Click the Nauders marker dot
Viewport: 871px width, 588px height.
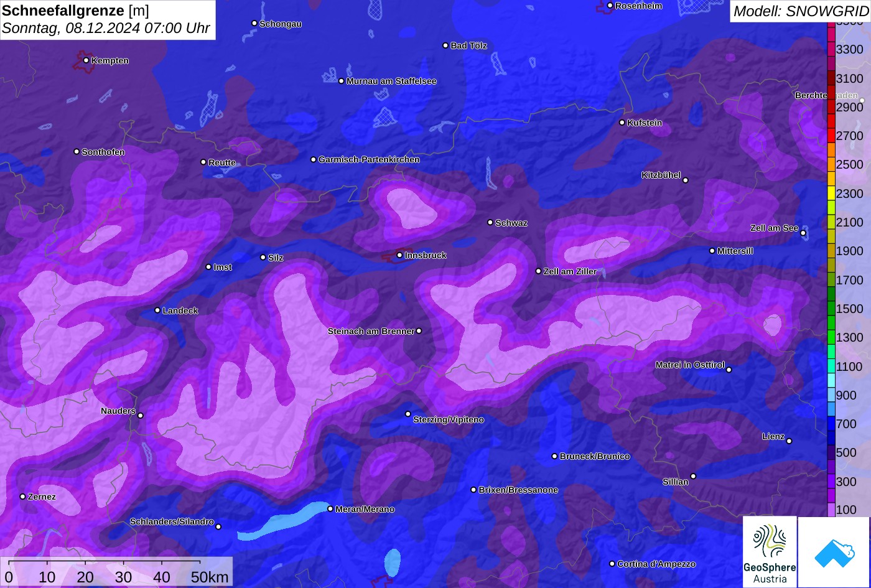pos(141,416)
